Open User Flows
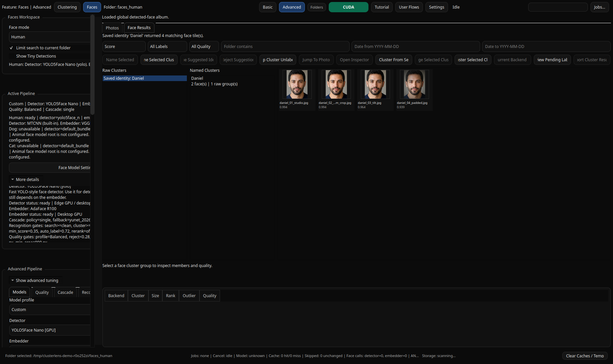 tap(409, 7)
